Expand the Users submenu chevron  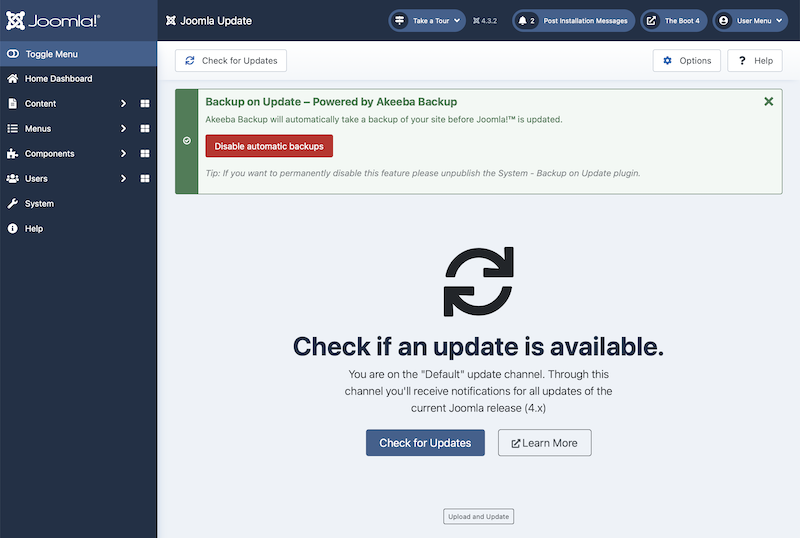click(123, 179)
